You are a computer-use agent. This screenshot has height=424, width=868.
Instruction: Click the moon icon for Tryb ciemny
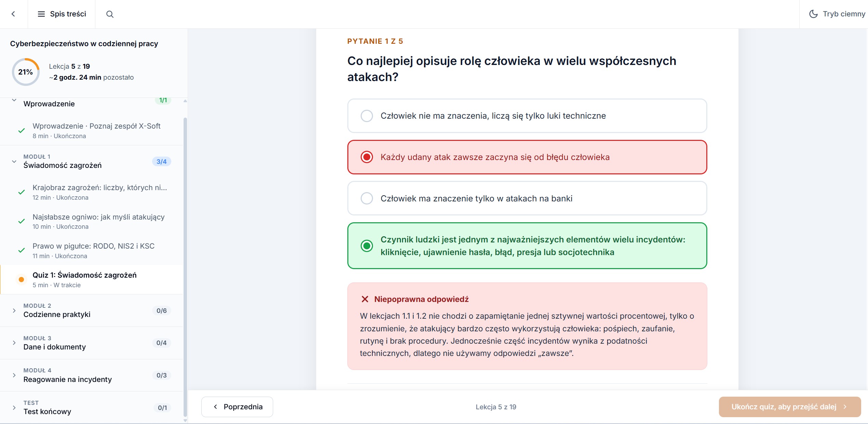click(813, 14)
